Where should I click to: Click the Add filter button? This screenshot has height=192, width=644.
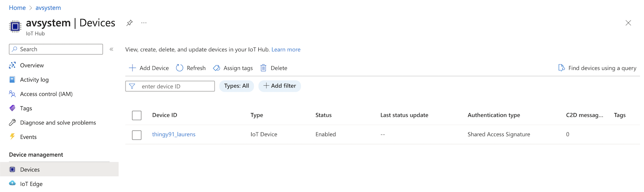click(280, 86)
